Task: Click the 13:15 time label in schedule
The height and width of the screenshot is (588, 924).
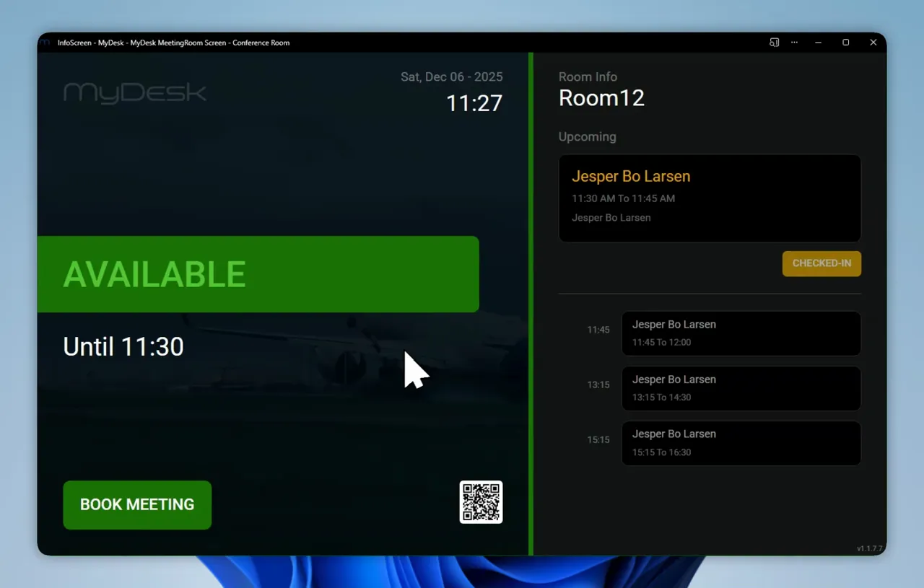Action: point(598,385)
